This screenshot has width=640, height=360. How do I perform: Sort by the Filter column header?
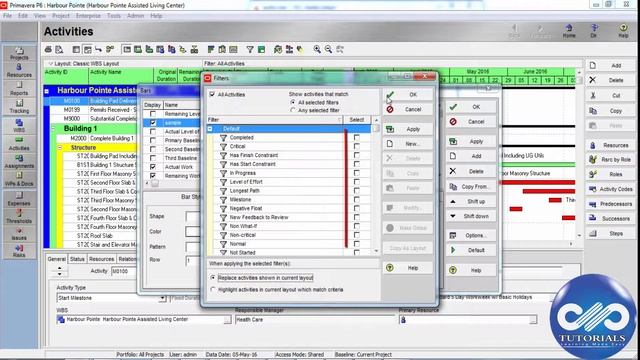[x=275, y=120]
